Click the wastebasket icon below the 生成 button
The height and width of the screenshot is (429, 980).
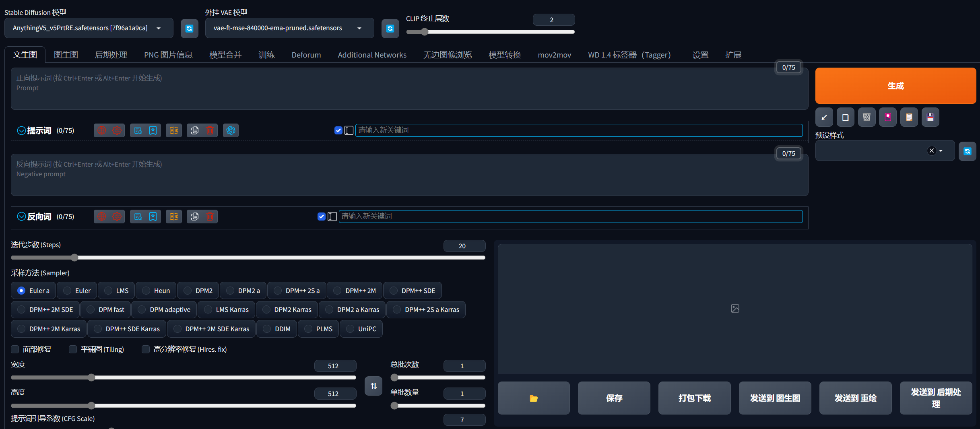click(867, 118)
